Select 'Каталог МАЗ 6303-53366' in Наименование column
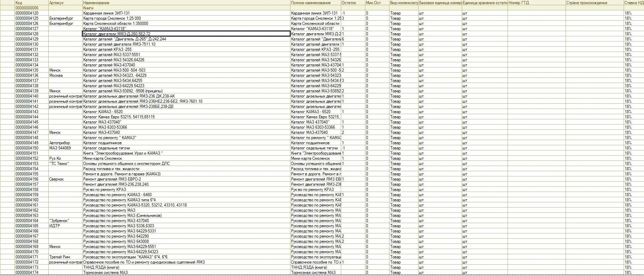 tap(186, 127)
